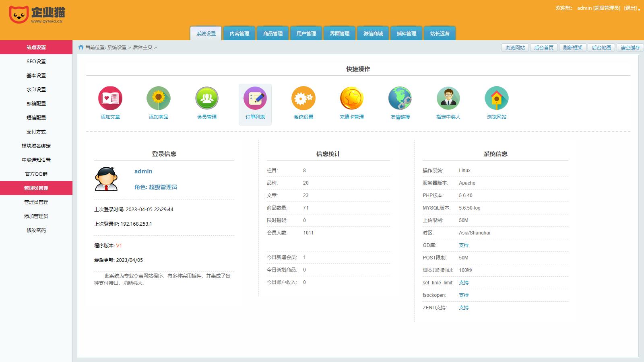Click the 指定中奖人 person icon

pos(448,98)
